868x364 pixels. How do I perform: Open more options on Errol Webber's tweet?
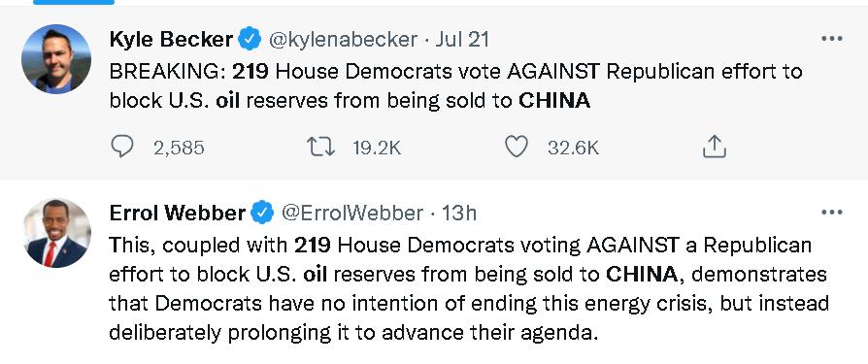pos(831,213)
